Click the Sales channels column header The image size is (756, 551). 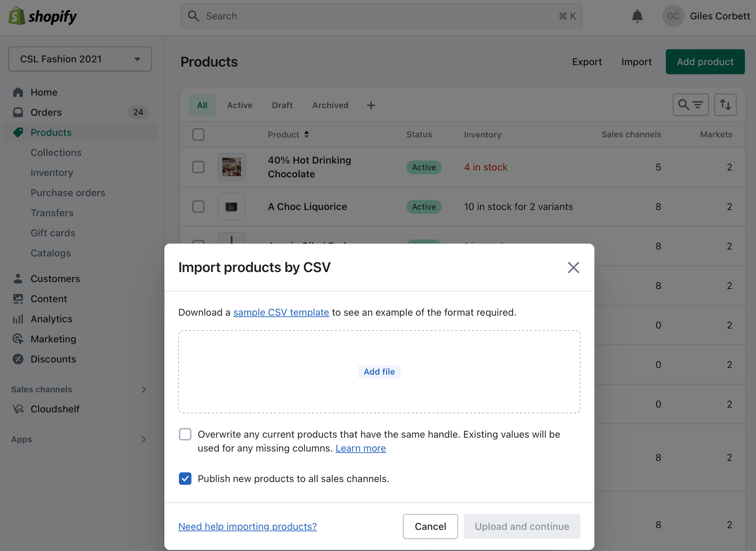click(x=631, y=134)
